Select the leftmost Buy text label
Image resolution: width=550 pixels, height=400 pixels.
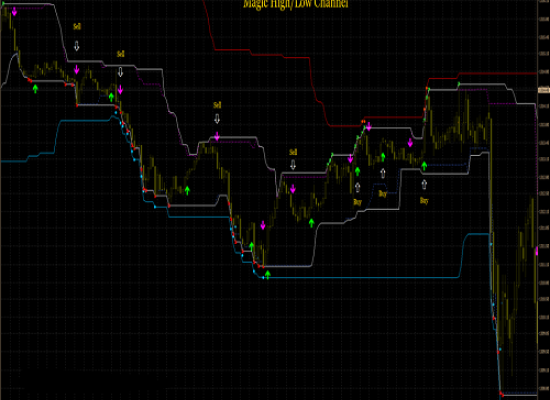(357, 202)
